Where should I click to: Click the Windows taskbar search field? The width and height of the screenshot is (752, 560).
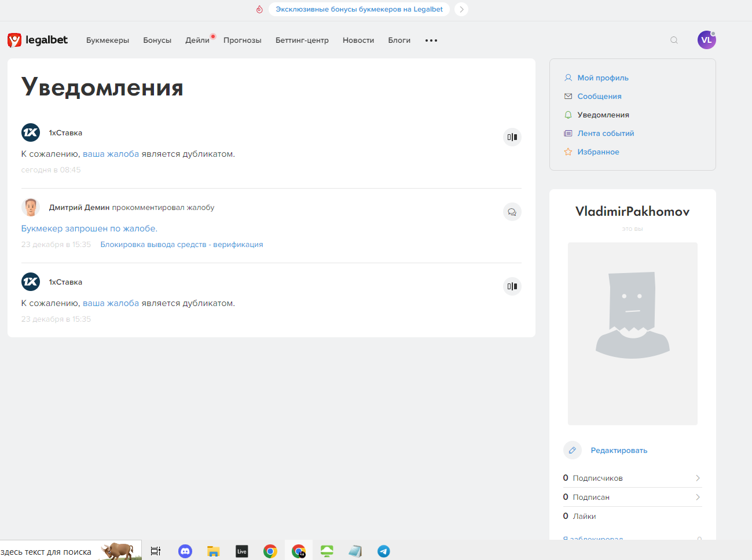46,552
